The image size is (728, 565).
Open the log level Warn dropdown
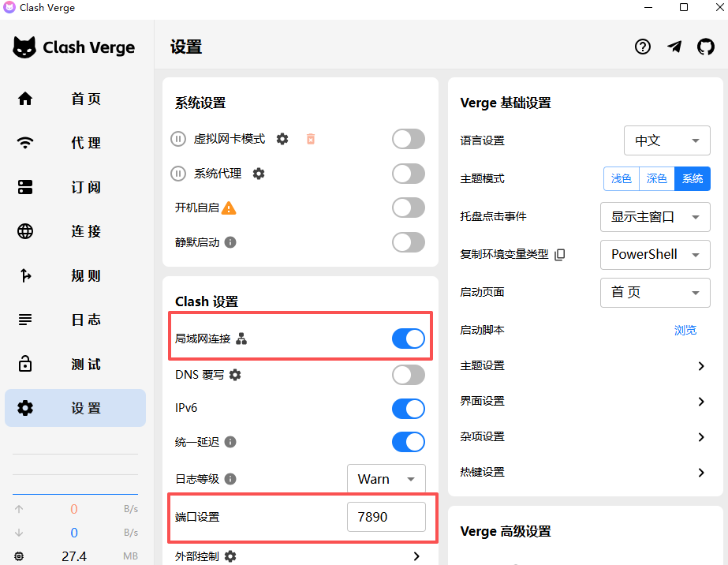pyautogui.click(x=386, y=479)
